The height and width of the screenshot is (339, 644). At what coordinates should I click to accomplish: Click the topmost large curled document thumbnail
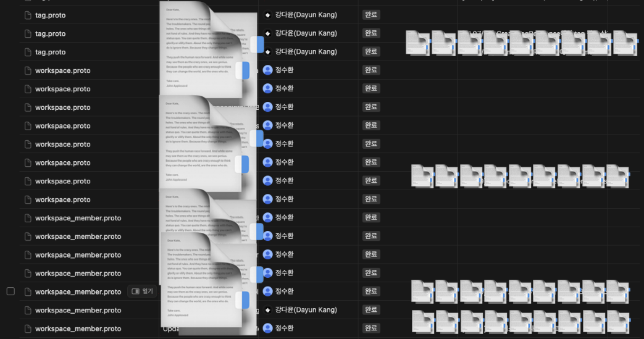click(x=208, y=51)
